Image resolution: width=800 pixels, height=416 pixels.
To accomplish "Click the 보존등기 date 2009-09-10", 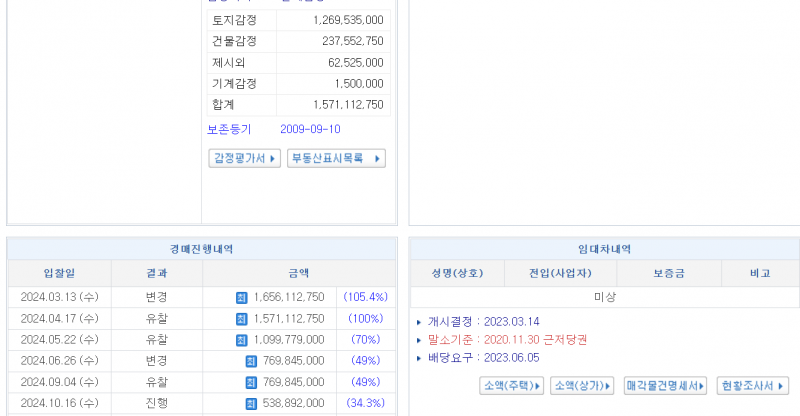I will 310,129.
